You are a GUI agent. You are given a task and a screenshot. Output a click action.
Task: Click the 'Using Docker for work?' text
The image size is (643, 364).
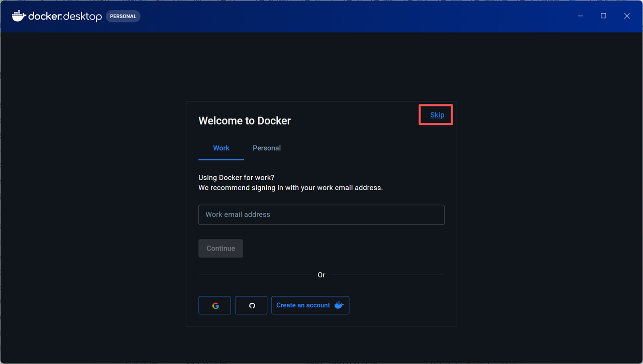pyautogui.click(x=237, y=178)
